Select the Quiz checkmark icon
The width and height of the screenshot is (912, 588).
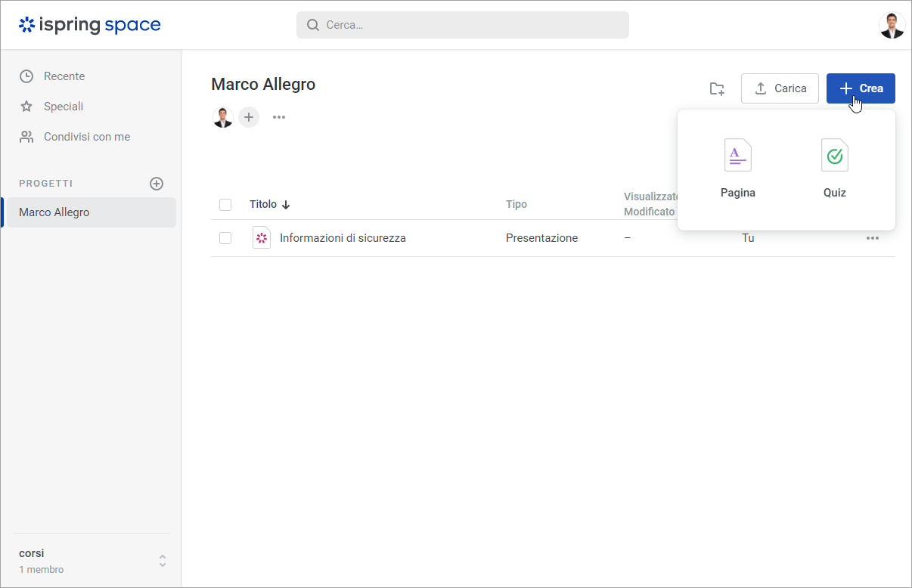pos(834,156)
